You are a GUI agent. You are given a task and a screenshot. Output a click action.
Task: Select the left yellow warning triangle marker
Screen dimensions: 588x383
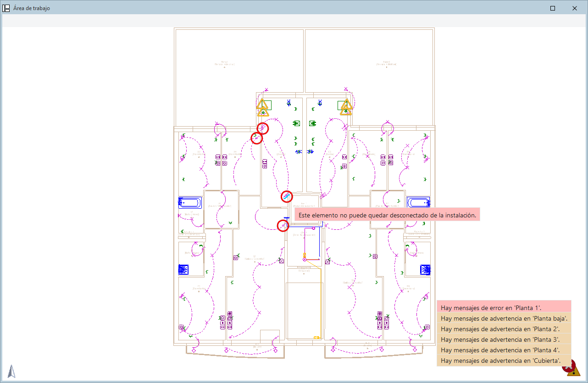[x=262, y=107]
